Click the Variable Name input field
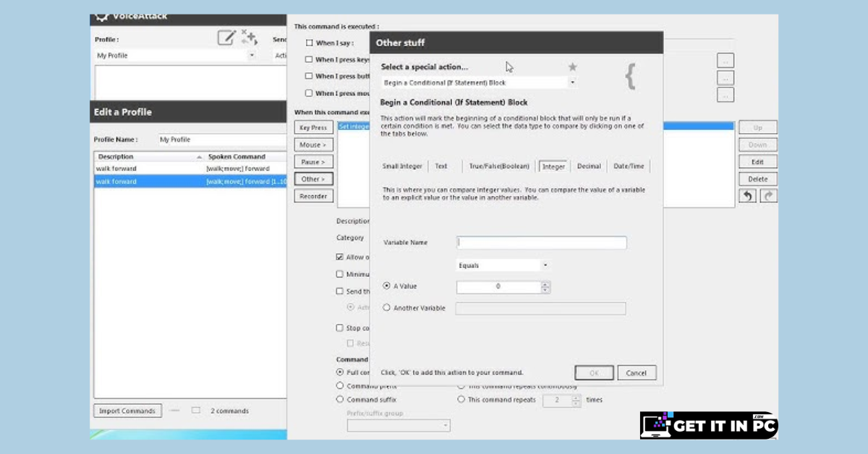Screen dimensions: 868x454 [x=542, y=243]
